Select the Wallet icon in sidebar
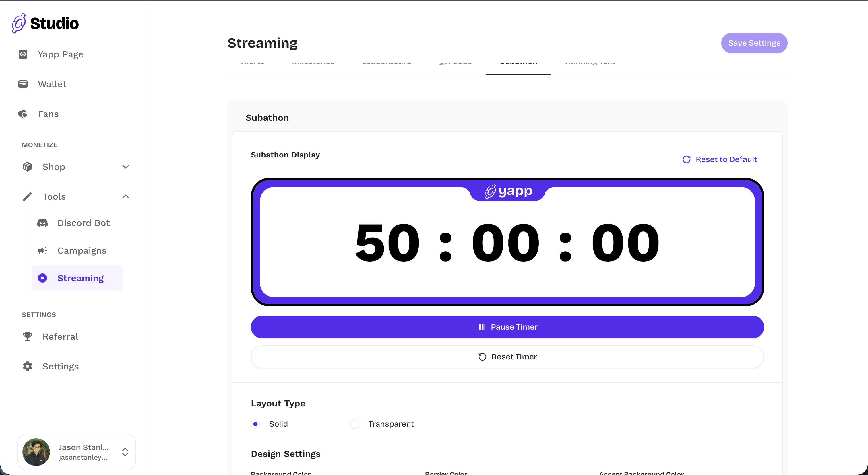 (x=23, y=84)
